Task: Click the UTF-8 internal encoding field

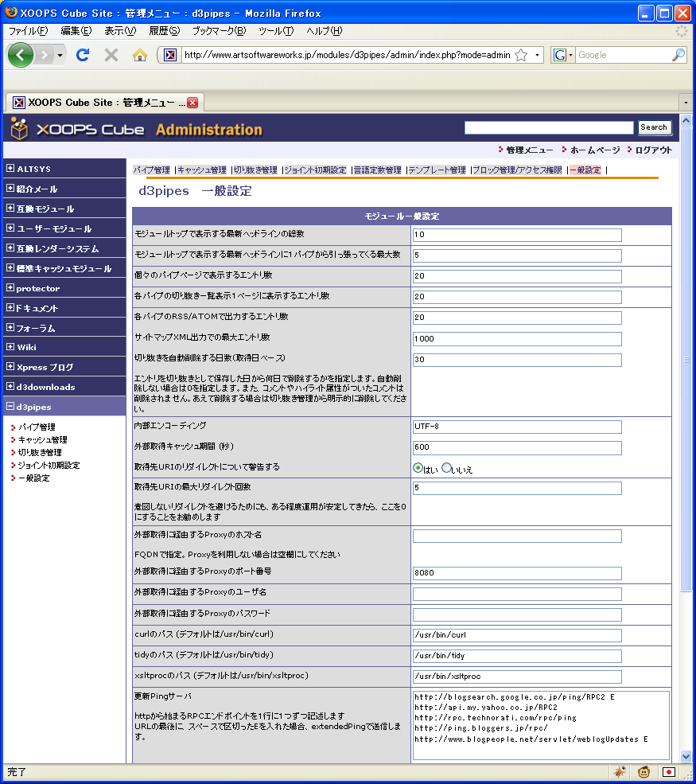Action: tap(516, 427)
